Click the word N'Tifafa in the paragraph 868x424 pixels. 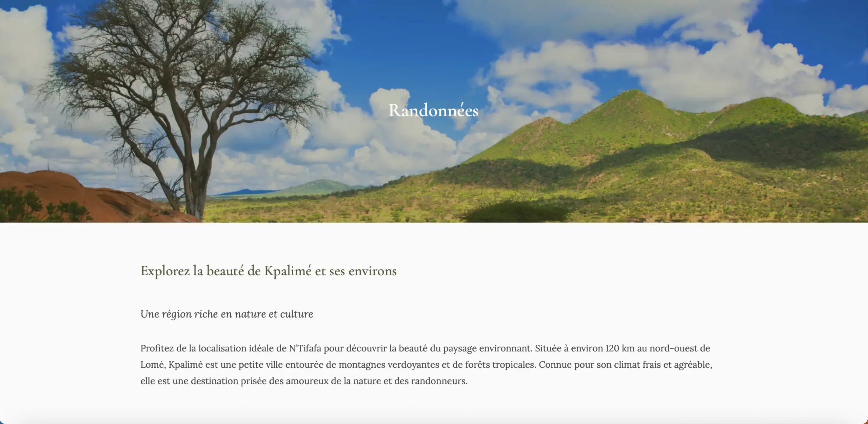coord(305,348)
